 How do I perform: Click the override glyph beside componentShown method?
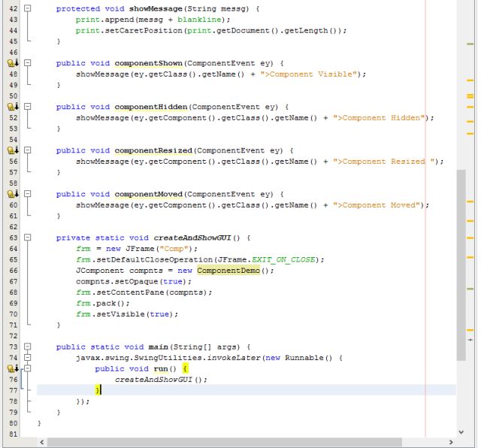click(x=13, y=63)
